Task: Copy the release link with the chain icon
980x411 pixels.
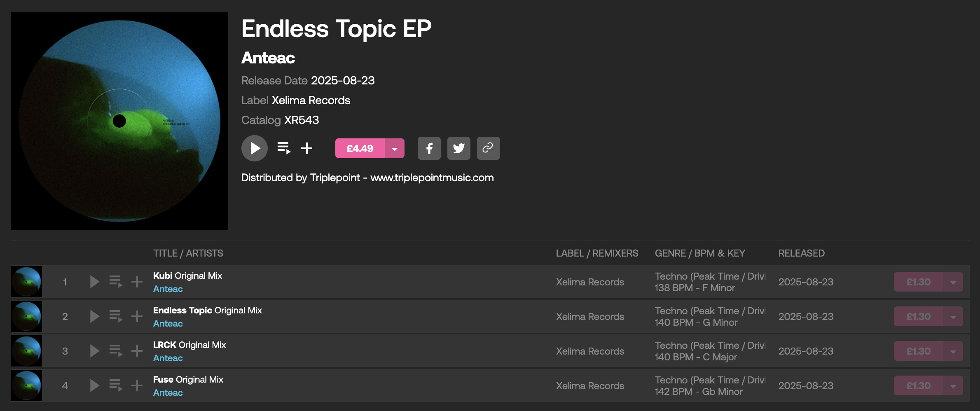Action: pyautogui.click(x=488, y=148)
